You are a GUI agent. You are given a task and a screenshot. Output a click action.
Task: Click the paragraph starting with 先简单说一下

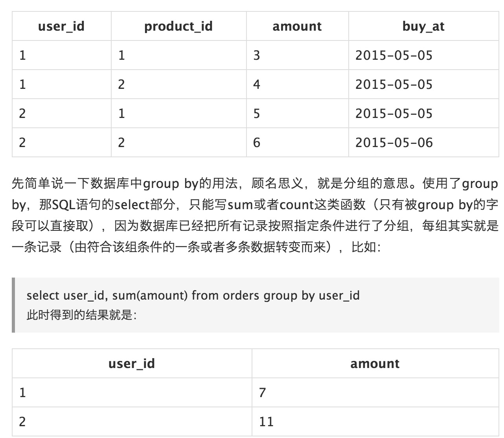[255, 215]
